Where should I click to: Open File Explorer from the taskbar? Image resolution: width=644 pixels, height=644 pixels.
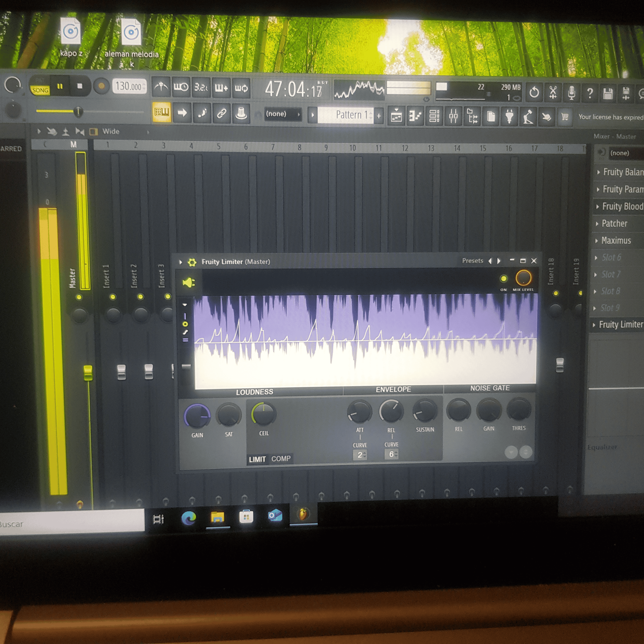(x=217, y=517)
